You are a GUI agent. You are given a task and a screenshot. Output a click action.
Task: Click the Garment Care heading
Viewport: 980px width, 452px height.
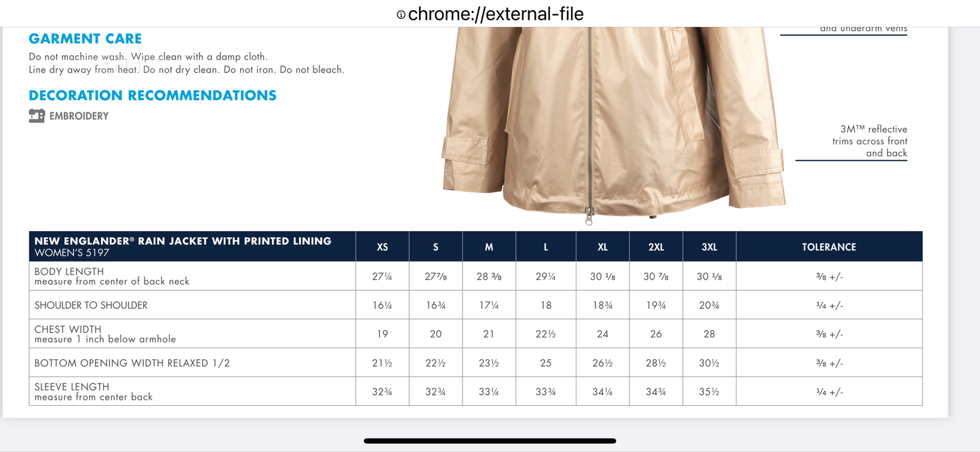click(x=85, y=39)
